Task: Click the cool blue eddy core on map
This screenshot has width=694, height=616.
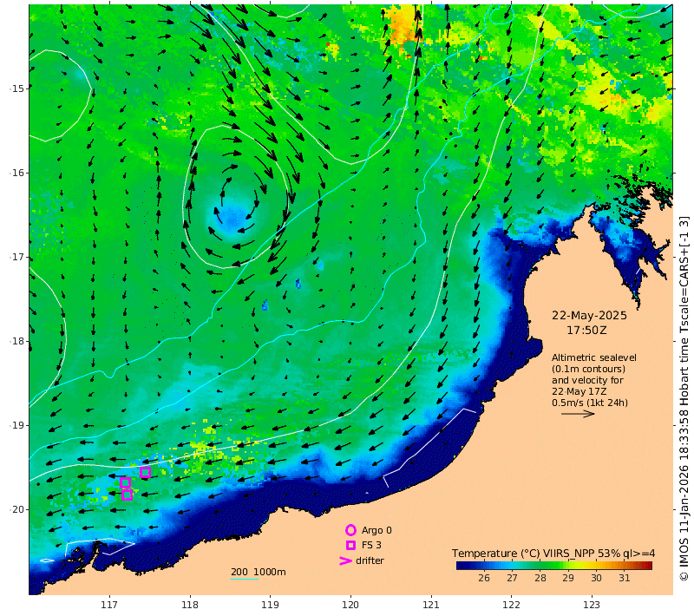Action: (232, 219)
